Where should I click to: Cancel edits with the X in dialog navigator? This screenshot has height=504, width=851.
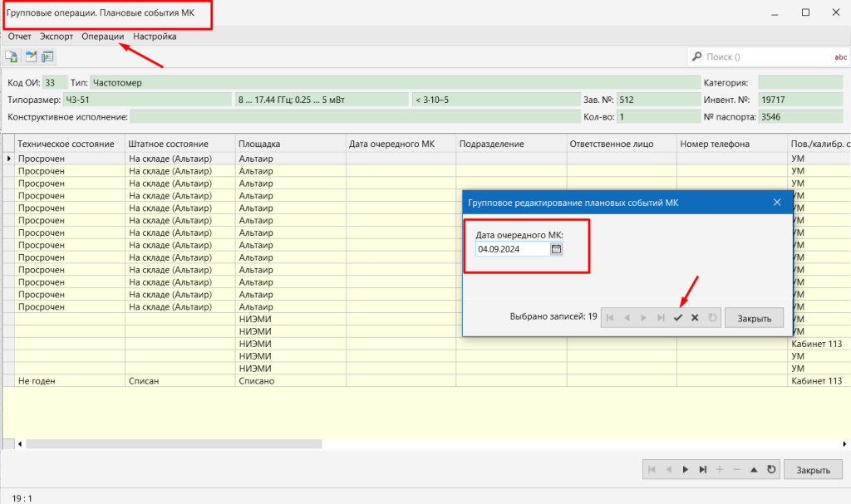[695, 318]
